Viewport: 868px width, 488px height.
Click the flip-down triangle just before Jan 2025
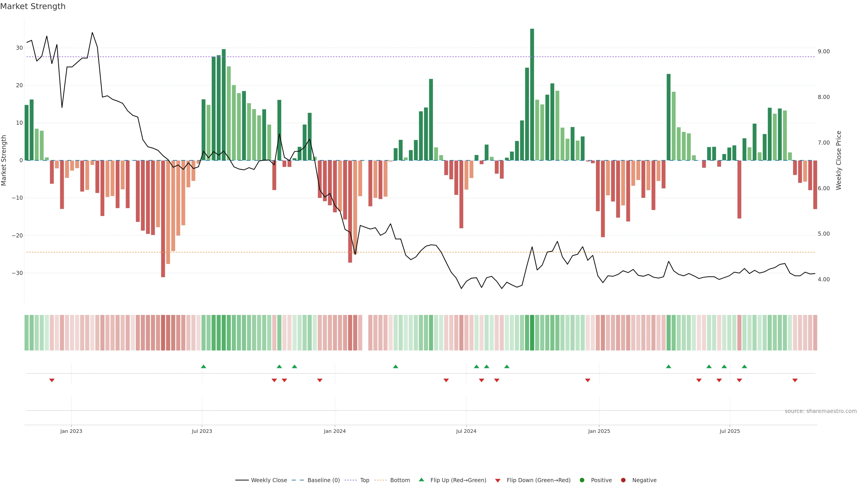pos(588,380)
